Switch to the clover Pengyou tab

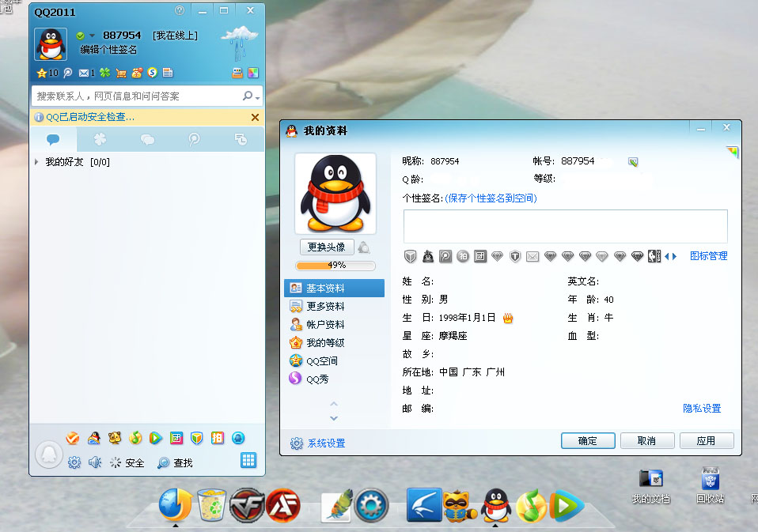[x=100, y=139]
